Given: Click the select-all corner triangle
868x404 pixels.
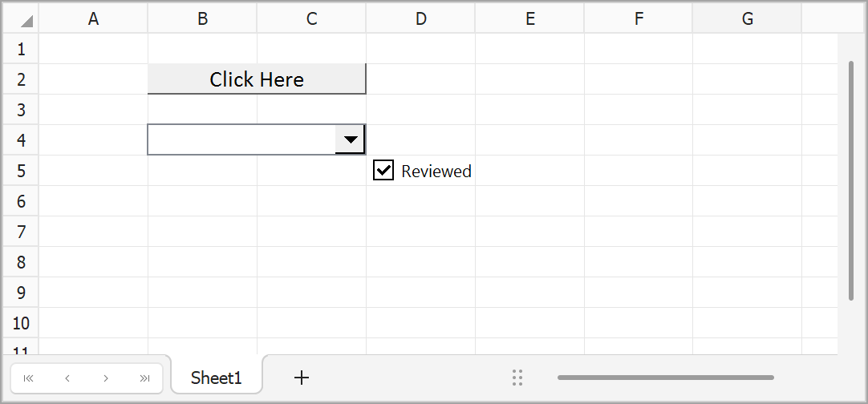Looking at the screenshot, I should tap(26, 20).
